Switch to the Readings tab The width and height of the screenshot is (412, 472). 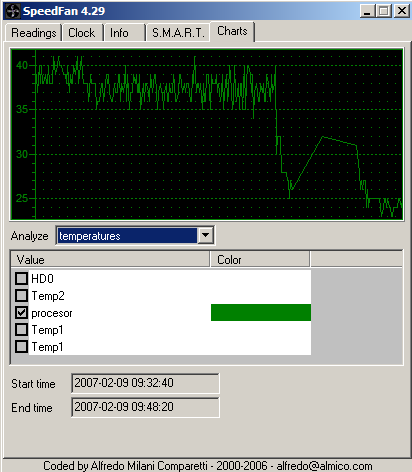[33, 33]
